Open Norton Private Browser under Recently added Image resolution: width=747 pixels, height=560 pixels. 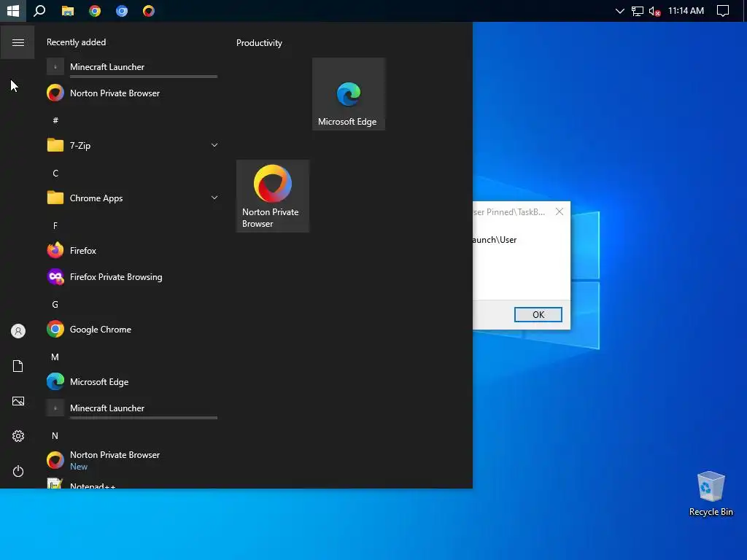point(133,93)
